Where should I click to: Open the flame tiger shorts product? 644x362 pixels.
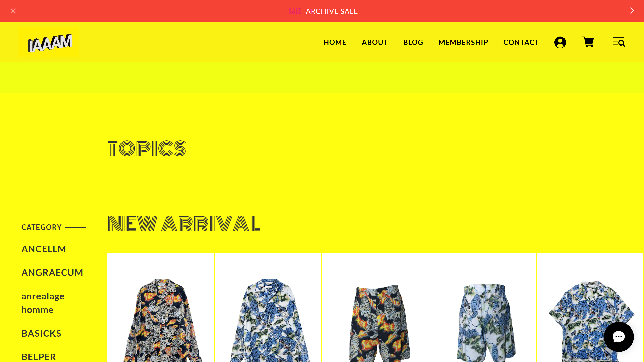pyautogui.click(x=375, y=307)
